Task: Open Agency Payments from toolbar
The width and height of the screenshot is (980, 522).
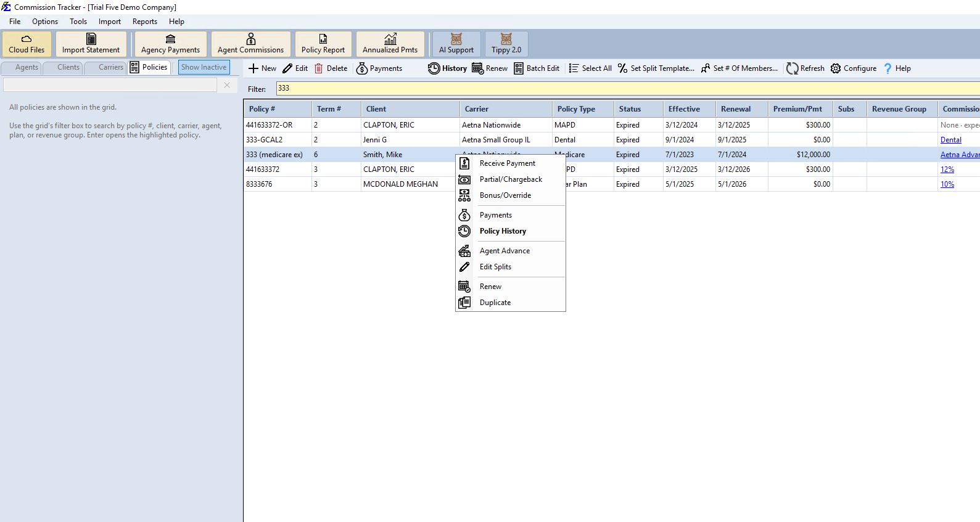Action: coord(170,44)
